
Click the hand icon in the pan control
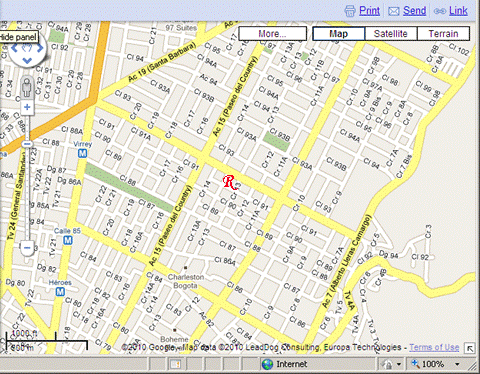click(27, 49)
